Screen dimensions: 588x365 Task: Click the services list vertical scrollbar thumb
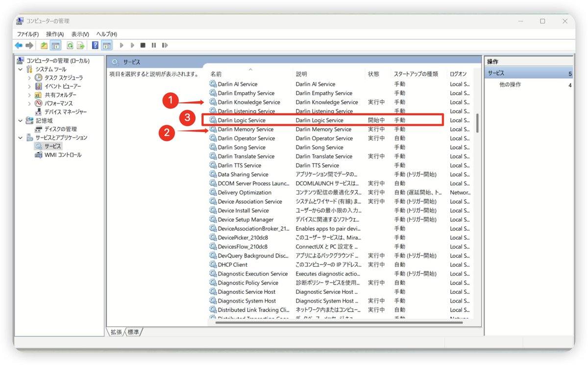pos(477,124)
